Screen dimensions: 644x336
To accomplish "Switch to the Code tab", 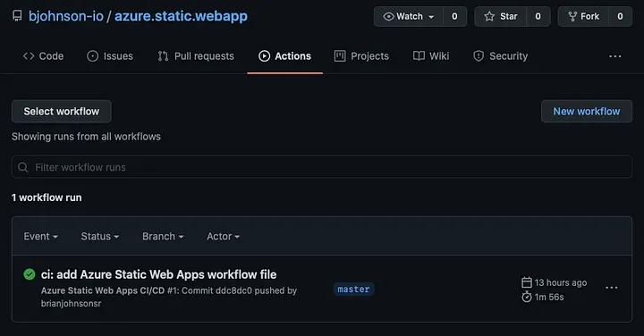I will click(43, 56).
